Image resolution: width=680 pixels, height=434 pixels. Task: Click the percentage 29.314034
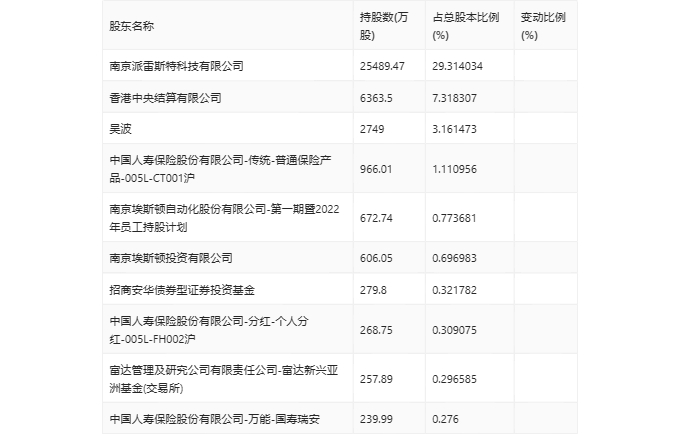click(458, 66)
